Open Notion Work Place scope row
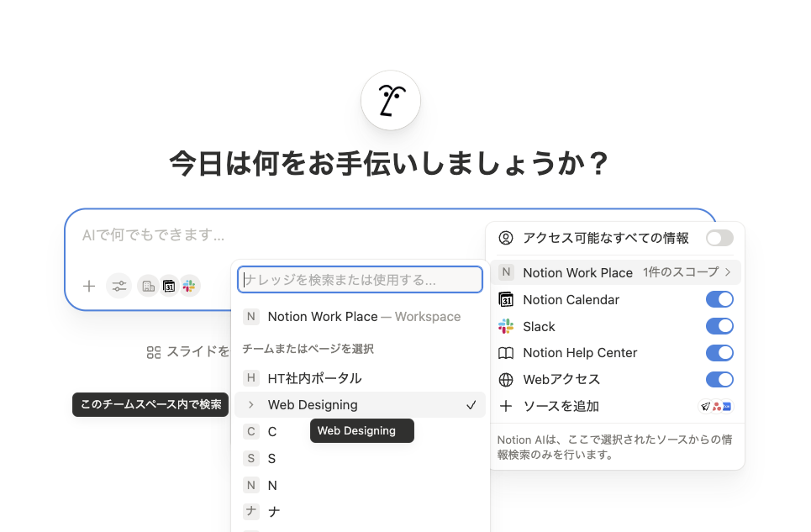811x532 pixels. click(x=616, y=272)
